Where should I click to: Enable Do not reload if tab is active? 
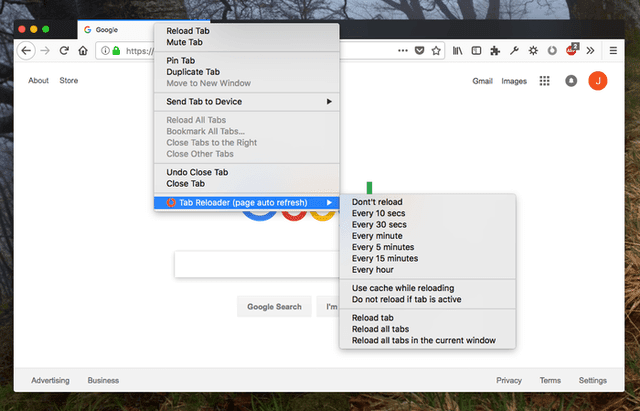click(406, 299)
